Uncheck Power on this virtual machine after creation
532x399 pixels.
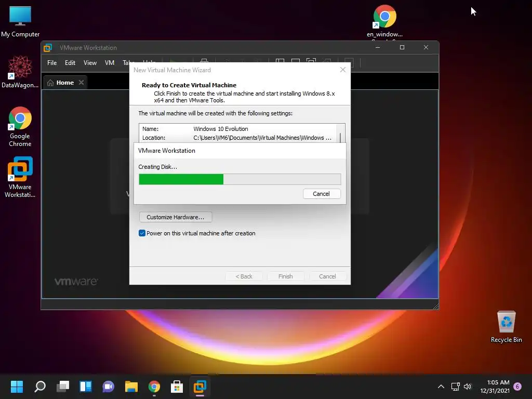[x=142, y=233]
